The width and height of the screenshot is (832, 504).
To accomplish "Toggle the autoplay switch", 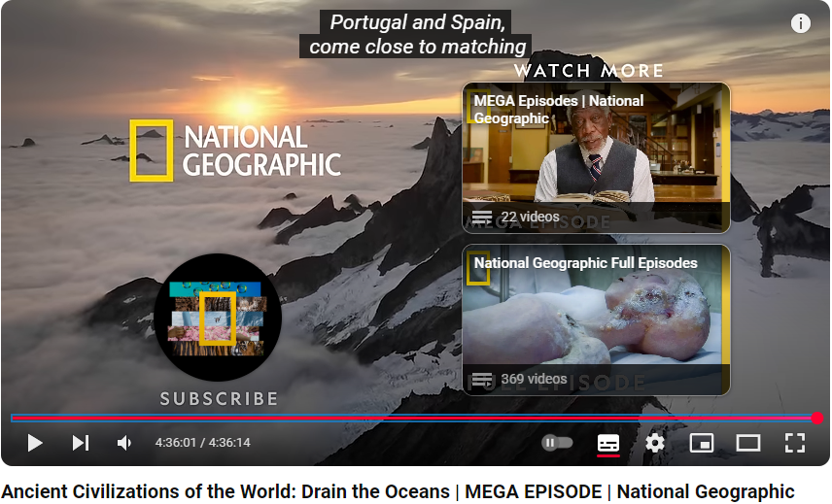I will tap(557, 443).
